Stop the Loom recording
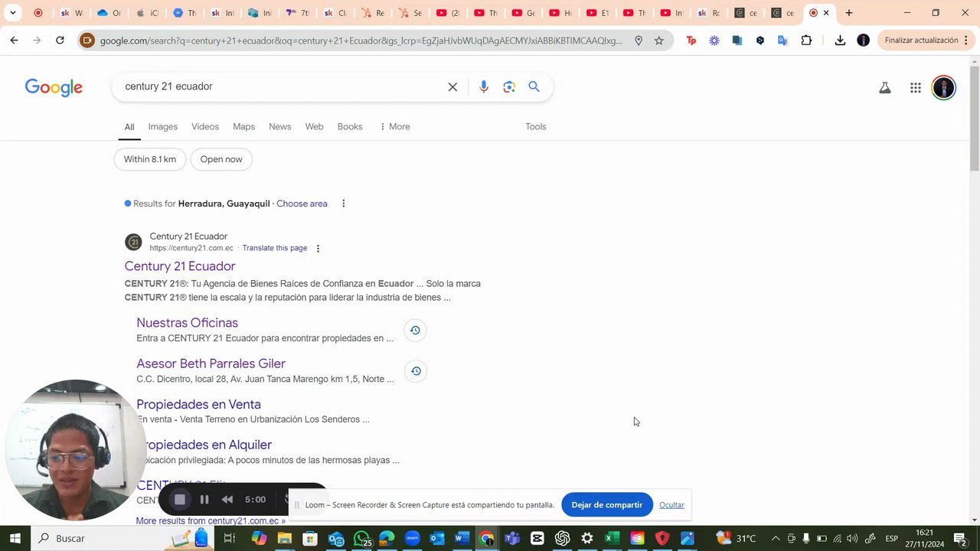980x551 pixels. point(180,500)
